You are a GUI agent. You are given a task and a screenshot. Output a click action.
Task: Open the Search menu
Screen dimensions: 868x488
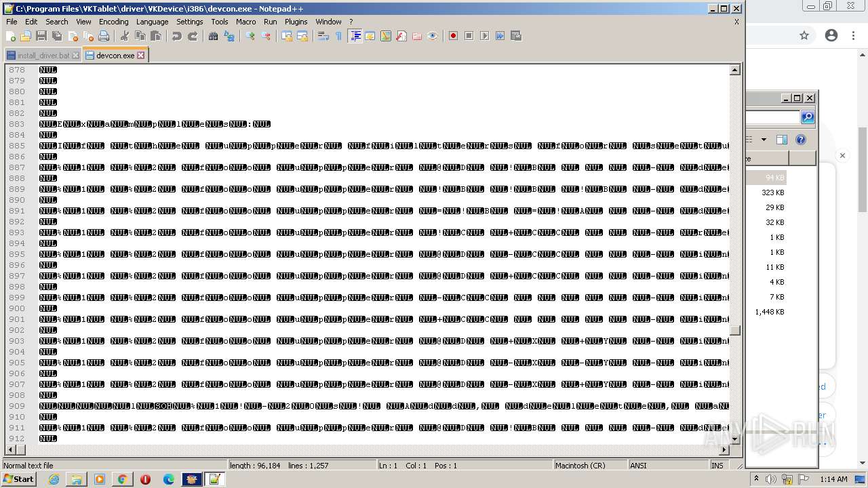click(x=56, y=22)
